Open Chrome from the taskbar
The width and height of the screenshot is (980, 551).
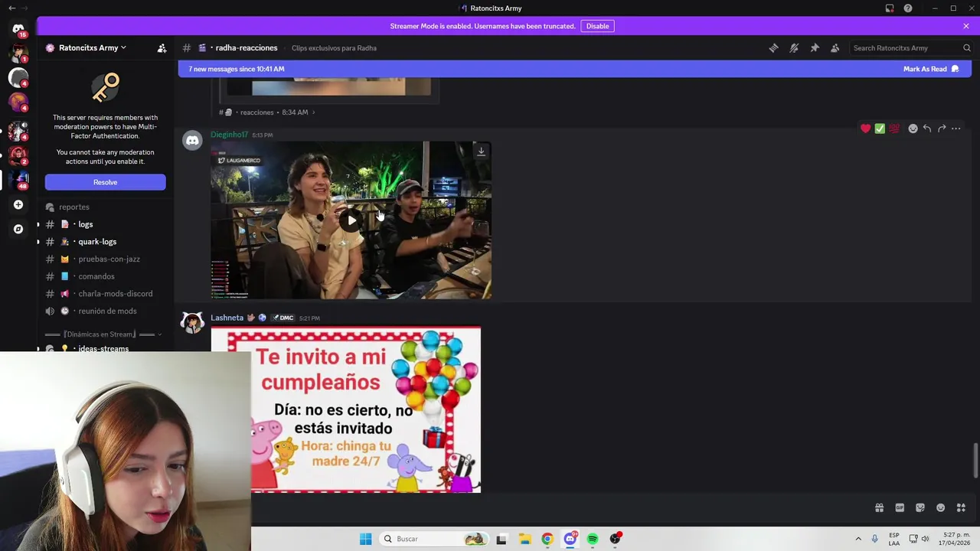(547, 539)
